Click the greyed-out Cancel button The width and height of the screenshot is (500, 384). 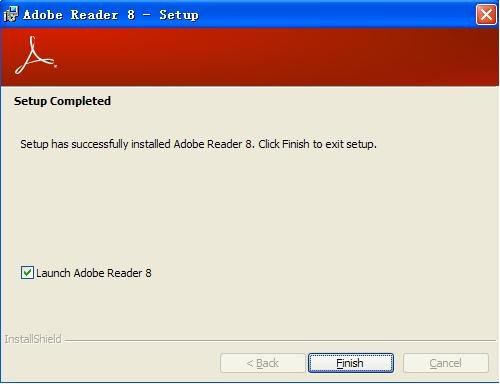point(446,363)
